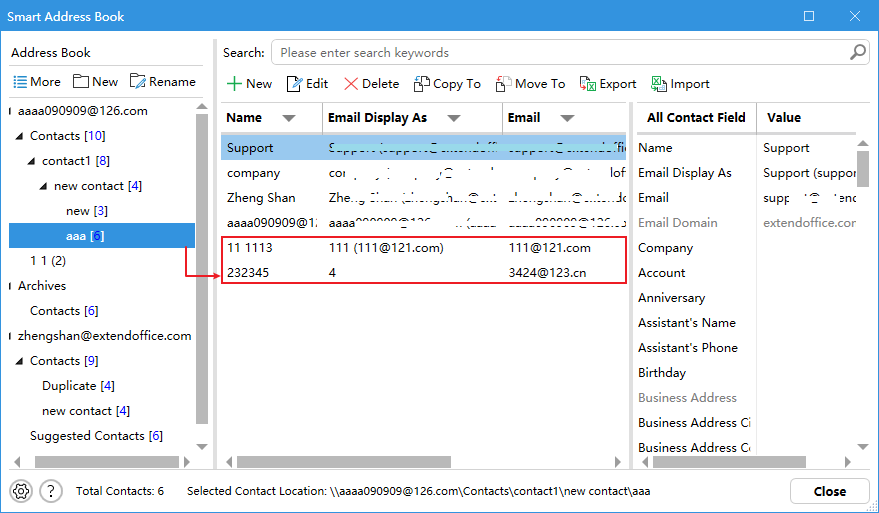Click the Edit contact toolbar icon
Viewport: 879px width, 513px height.
(294, 84)
